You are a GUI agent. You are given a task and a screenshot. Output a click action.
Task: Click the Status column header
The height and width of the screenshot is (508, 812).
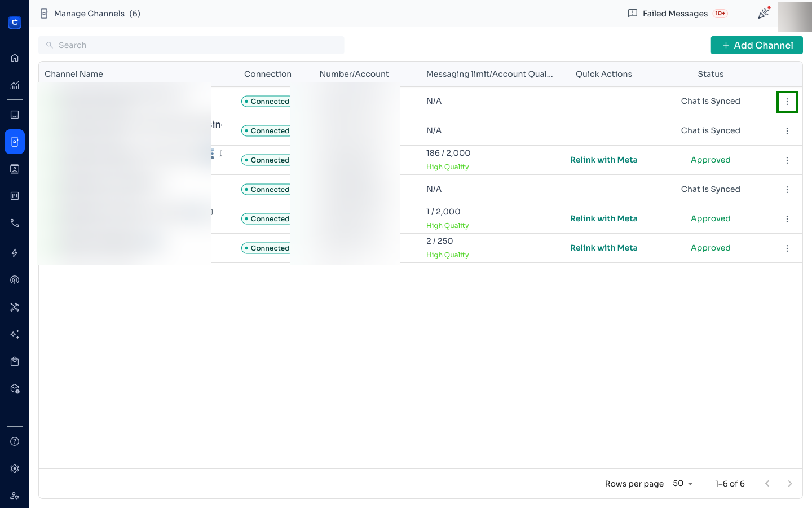point(710,74)
